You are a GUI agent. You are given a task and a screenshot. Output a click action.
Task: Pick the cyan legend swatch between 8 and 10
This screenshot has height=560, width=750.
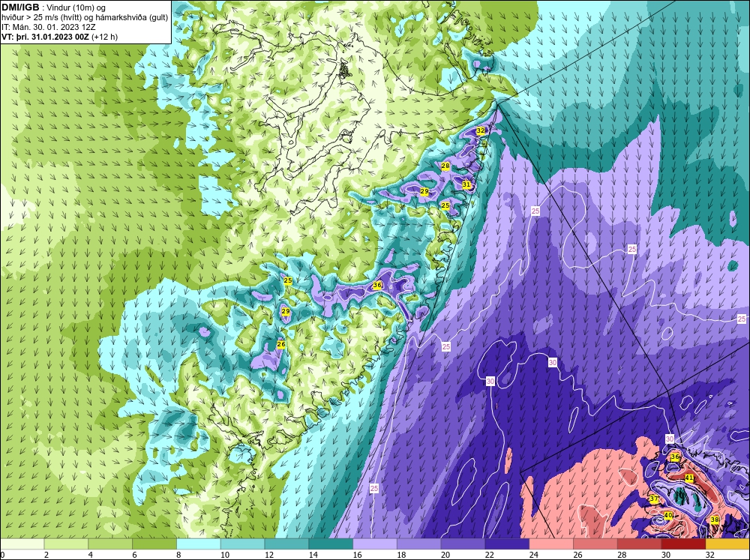[199, 544]
